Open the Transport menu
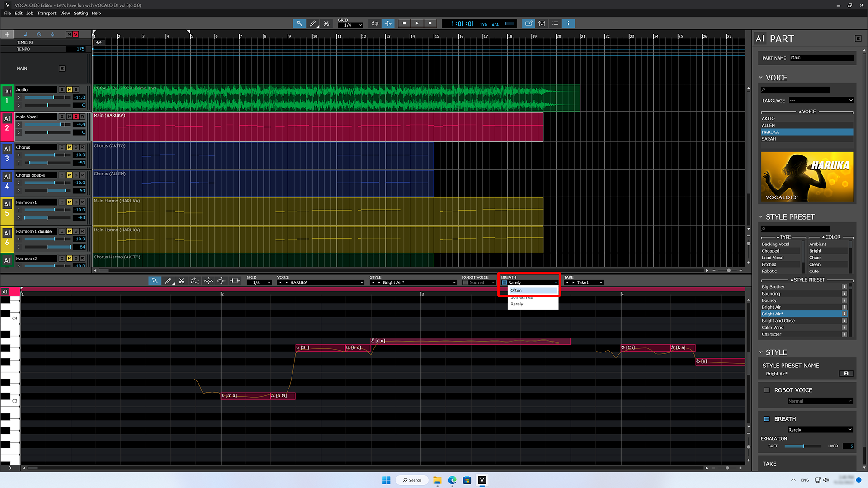Screen dimensions: 868x488 click(46, 13)
